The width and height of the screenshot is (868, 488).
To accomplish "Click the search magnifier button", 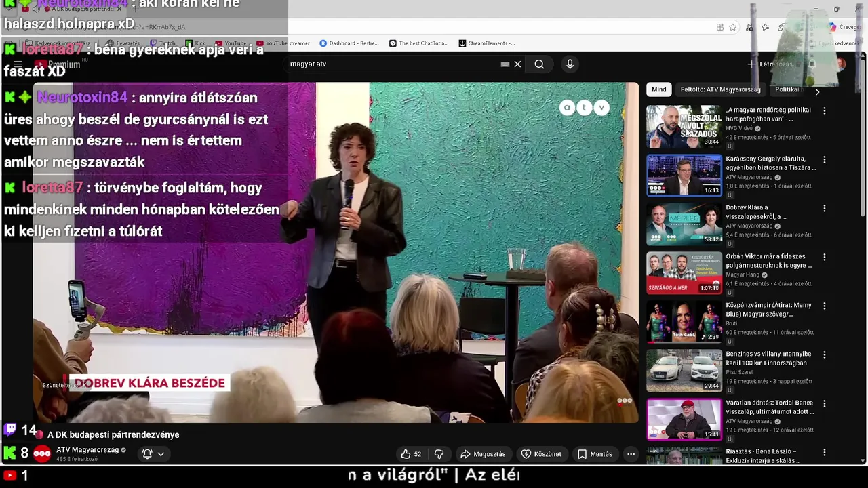I will (539, 64).
